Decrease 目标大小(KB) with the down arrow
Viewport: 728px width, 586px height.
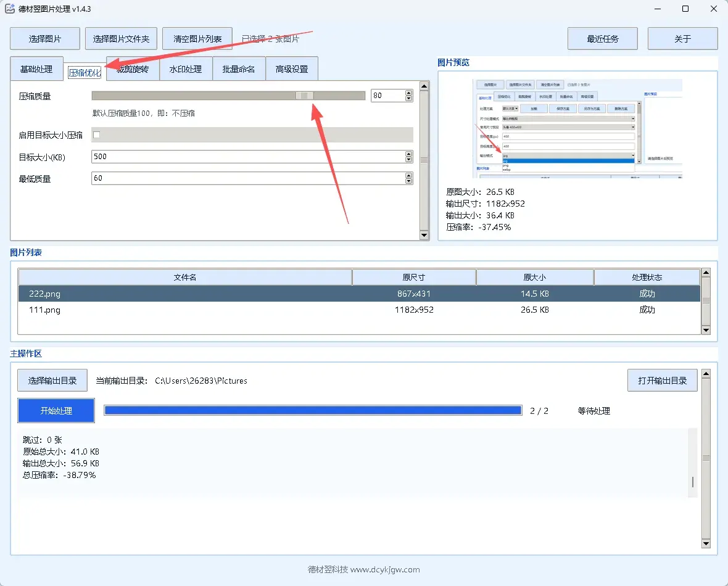point(408,160)
